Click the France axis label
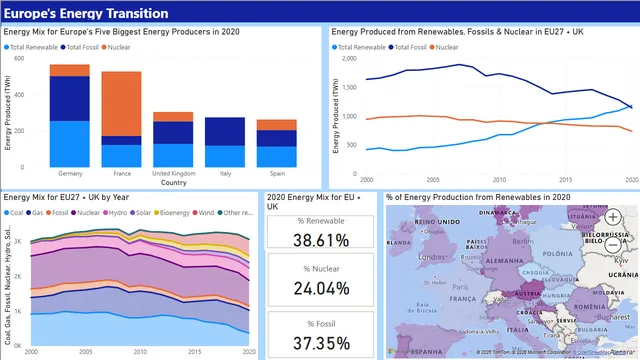This screenshot has width=640, height=360. 122,173
